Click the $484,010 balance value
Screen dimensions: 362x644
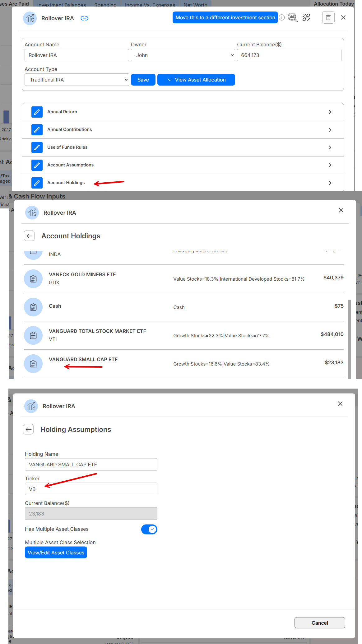pyautogui.click(x=332, y=334)
